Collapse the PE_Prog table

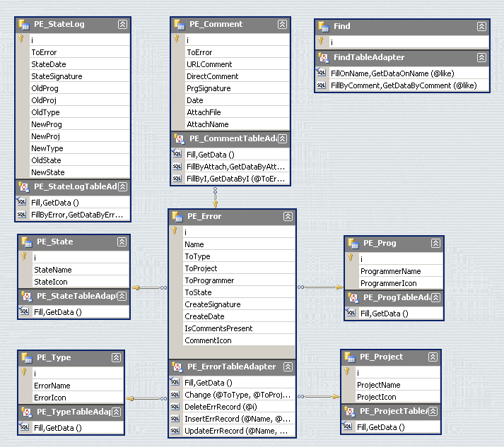click(435, 244)
